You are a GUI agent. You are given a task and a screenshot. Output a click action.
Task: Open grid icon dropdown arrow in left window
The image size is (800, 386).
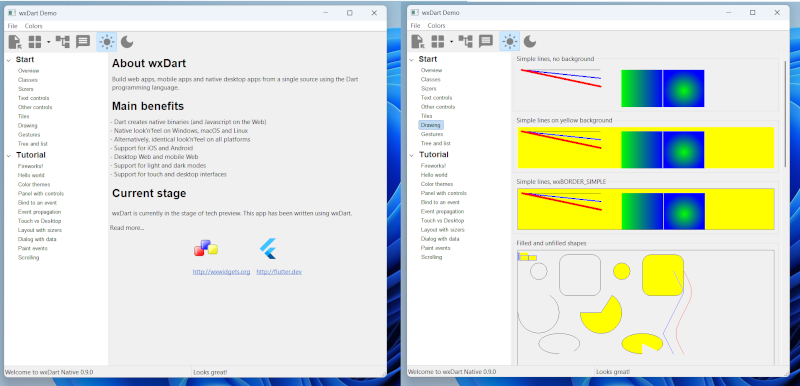tap(48, 42)
